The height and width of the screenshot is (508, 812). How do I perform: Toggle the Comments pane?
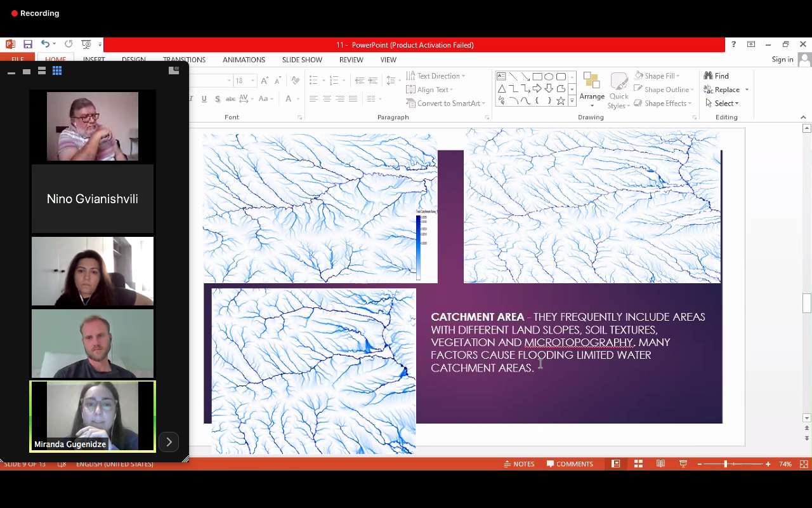tap(570, 464)
